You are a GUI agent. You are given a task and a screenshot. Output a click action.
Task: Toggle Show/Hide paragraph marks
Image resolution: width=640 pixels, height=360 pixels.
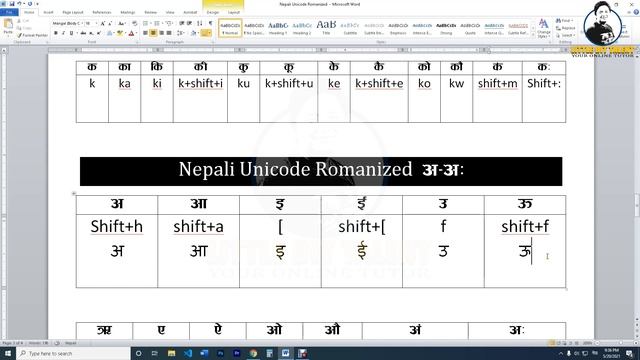pos(211,23)
